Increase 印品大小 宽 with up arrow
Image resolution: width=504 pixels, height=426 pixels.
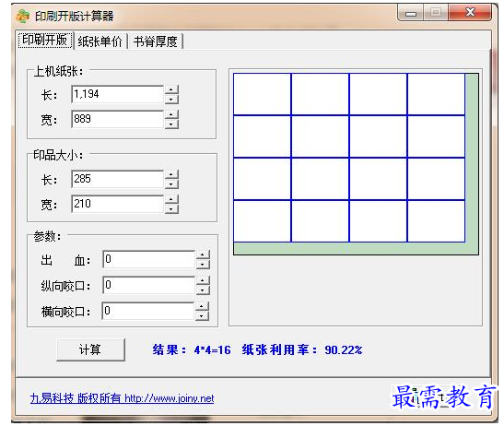pos(171,199)
